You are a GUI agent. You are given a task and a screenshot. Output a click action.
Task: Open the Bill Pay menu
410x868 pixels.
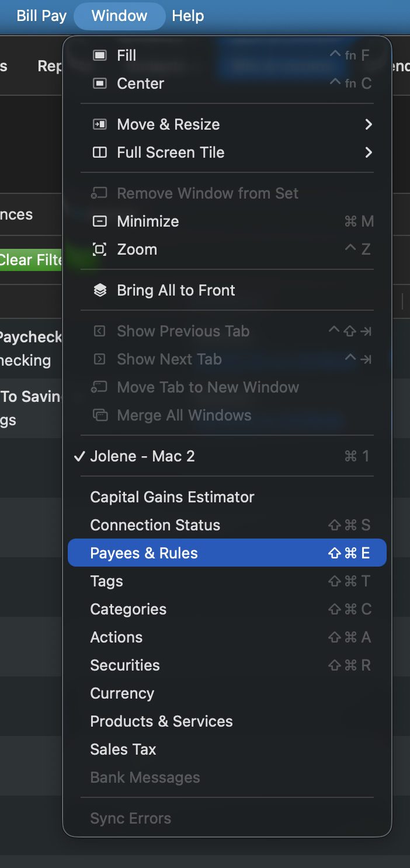click(41, 16)
